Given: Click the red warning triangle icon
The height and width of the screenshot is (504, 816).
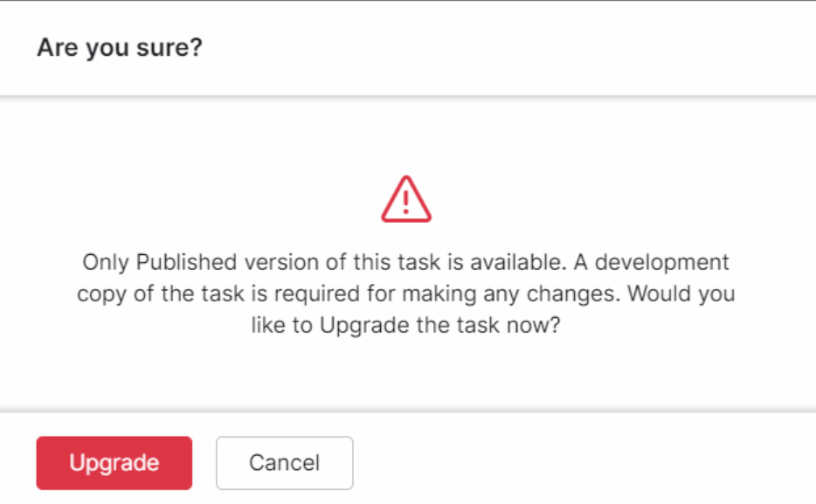Looking at the screenshot, I should tap(406, 199).
